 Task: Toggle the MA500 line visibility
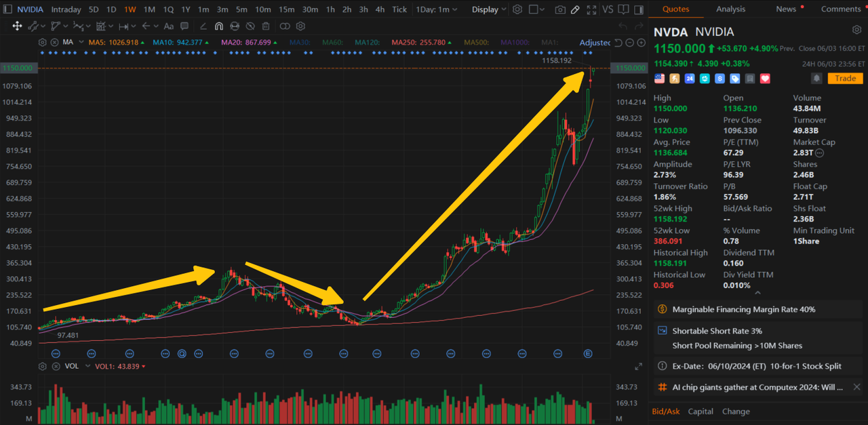click(476, 42)
